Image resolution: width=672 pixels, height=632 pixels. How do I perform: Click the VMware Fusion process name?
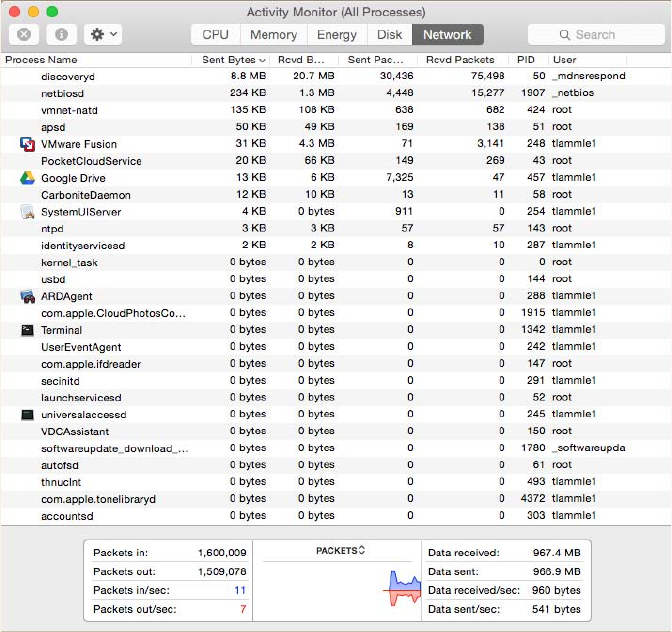[x=79, y=144]
